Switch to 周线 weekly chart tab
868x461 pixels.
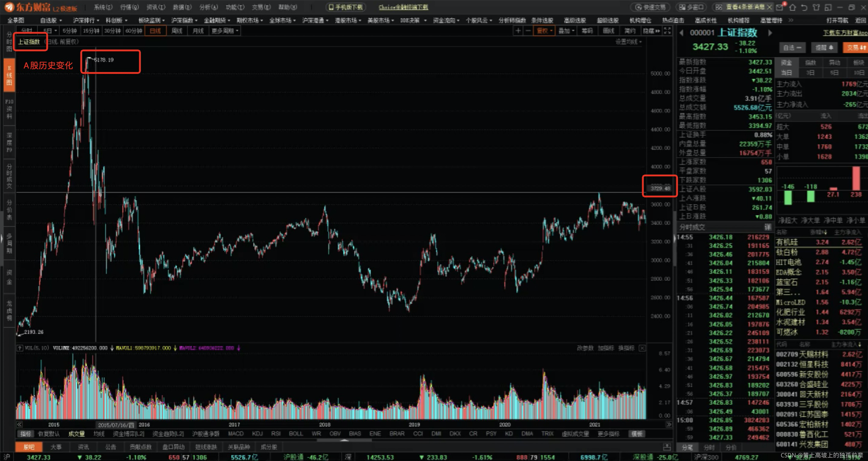177,31
